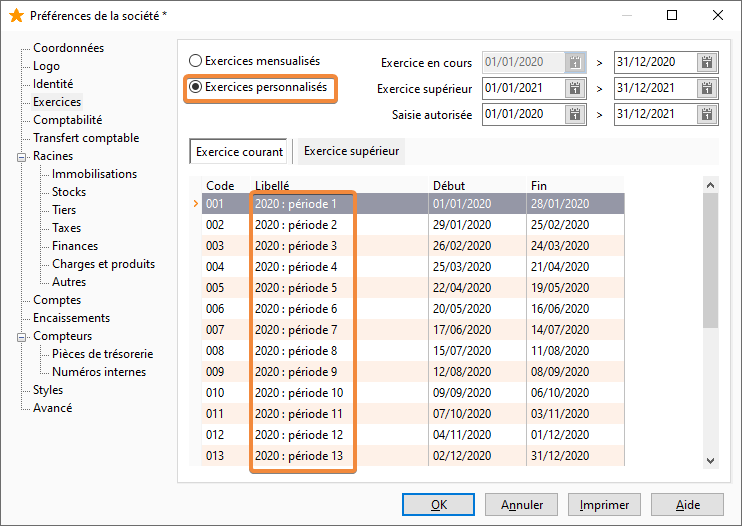Click the periods table scrollbar thumb
742x526 pixels.
[x=710, y=260]
